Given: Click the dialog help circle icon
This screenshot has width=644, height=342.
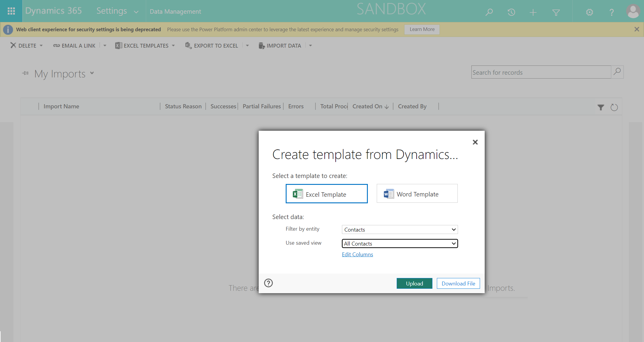Looking at the screenshot, I should pos(268,283).
